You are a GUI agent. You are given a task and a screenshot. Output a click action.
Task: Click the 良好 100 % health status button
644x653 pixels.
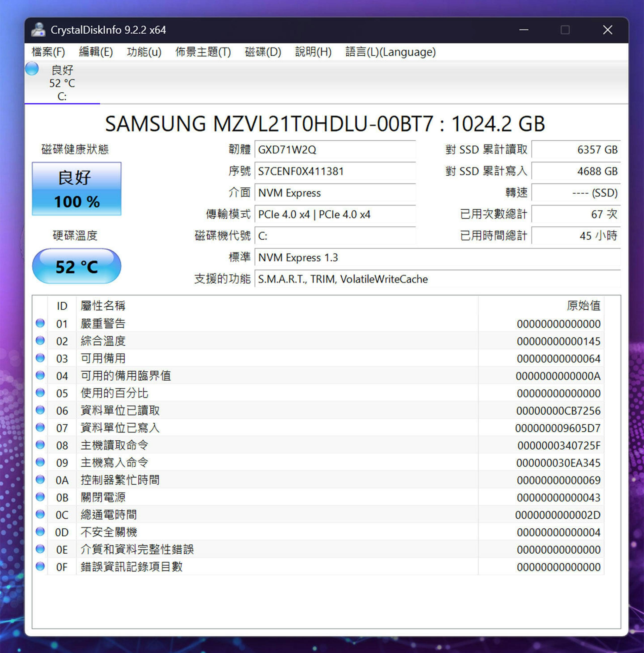(77, 189)
